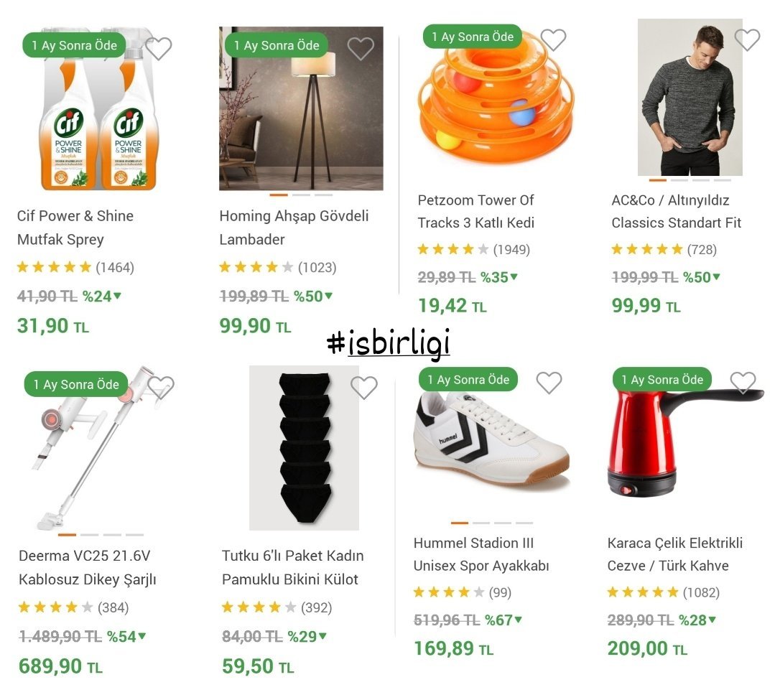Click the 1 Ay Sonra Öde badge on Cif
This screenshot has height=700, width=775.
(x=74, y=45)
